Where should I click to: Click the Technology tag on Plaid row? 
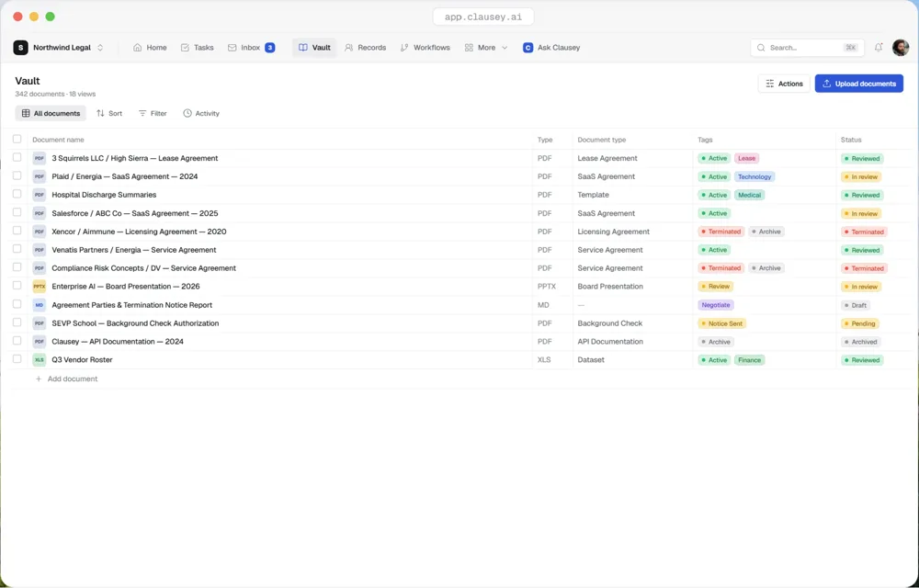click(x=754, y=176)
